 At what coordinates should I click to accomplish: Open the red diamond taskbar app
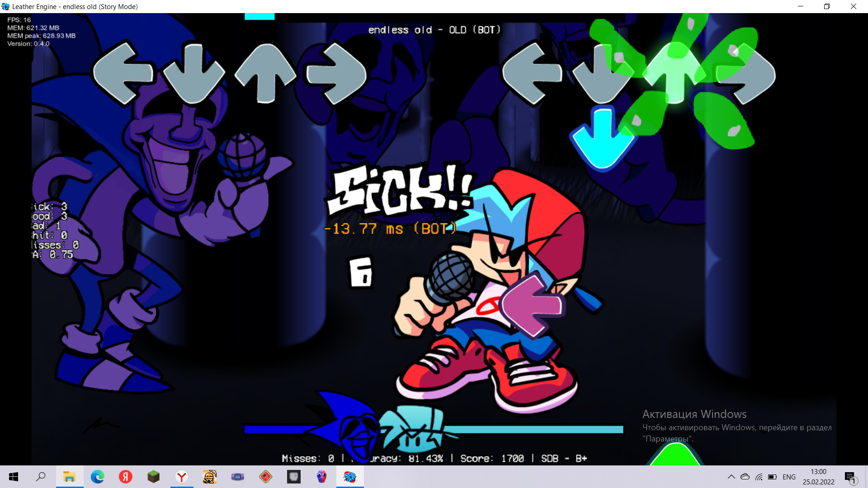pyautogui.click(x=266, y=477)
